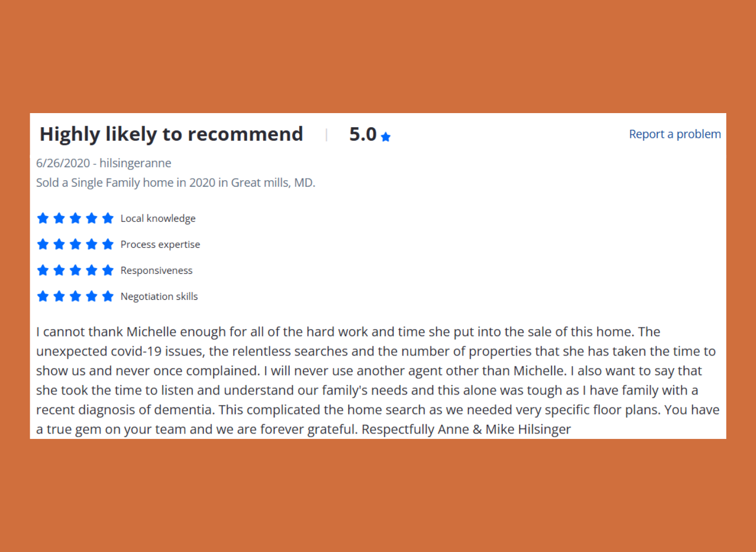Image resolution: width=756 pixels, height=552 pixels.
Task: Pick the fourth star of Negotiation skills
Action: pyautogui.click(x=91, y=296)
